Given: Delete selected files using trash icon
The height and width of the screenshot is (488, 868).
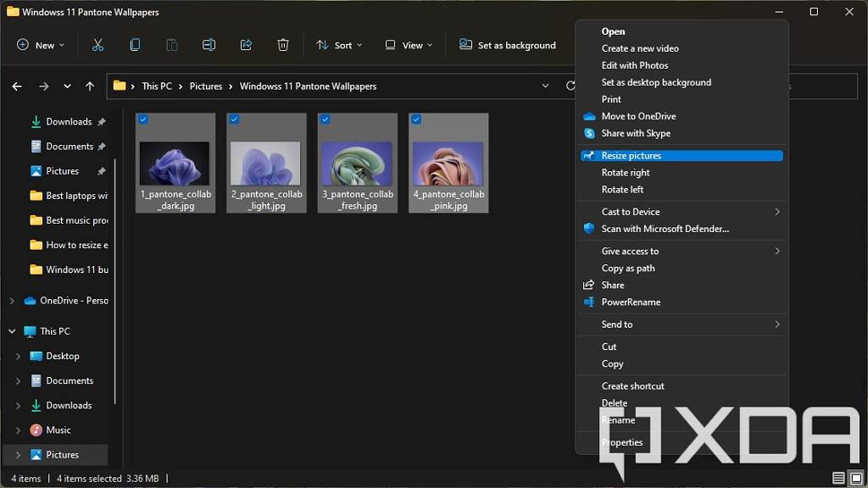Looking at the screenshot, I should (283, 45).
